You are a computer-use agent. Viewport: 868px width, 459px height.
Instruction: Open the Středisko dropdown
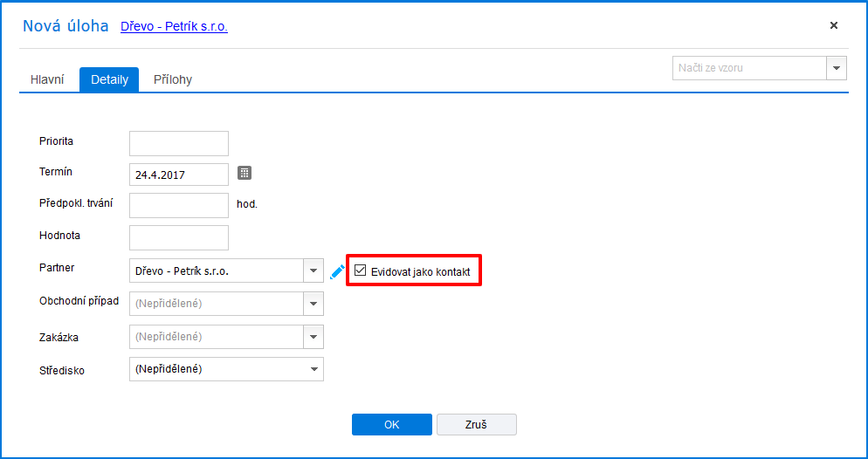(x=226, y=369)
